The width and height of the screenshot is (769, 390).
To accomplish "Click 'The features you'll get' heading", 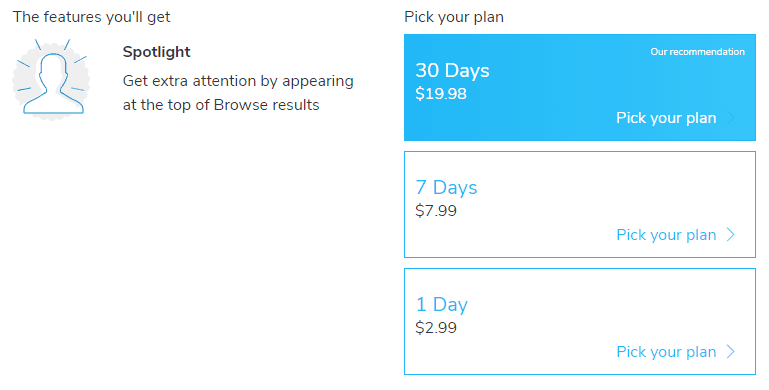I will pos(91,17).
